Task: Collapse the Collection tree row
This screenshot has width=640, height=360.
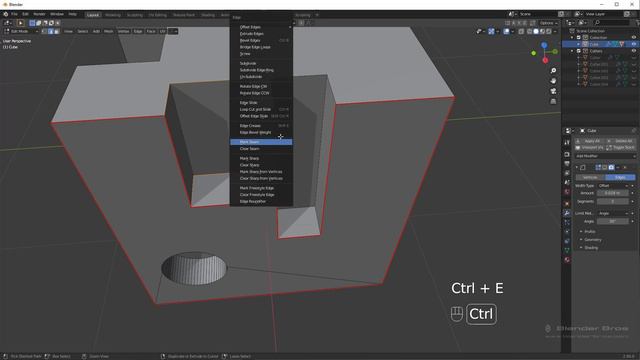Action: coord(572,38)
